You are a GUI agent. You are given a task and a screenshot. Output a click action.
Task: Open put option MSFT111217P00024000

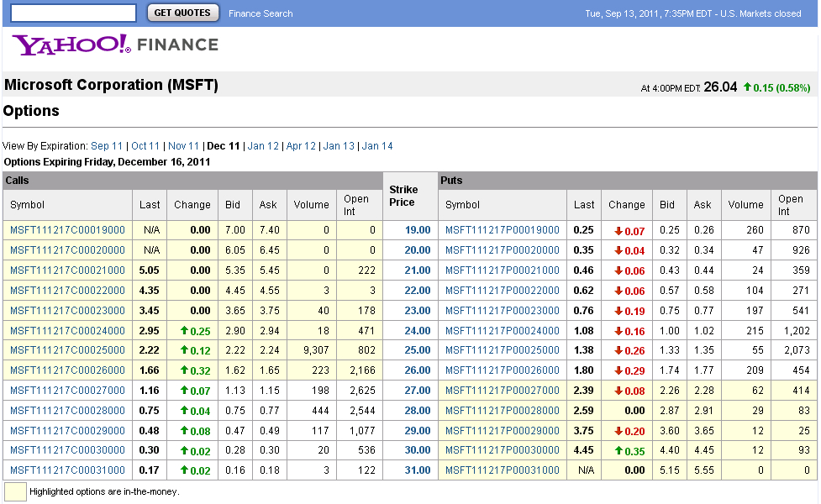tap(503, 331)
